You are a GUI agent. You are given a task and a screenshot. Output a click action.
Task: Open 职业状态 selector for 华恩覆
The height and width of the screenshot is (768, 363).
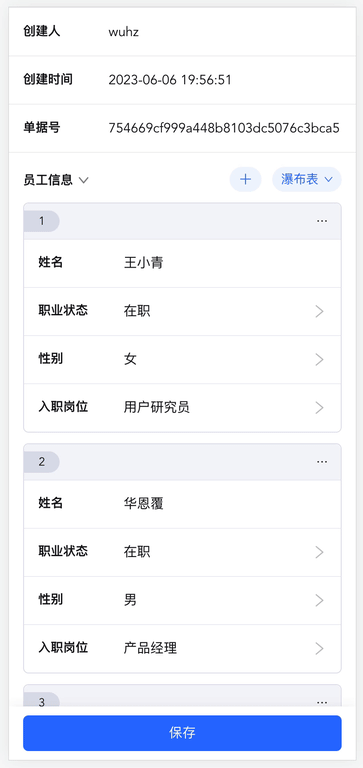pos(182,552)
